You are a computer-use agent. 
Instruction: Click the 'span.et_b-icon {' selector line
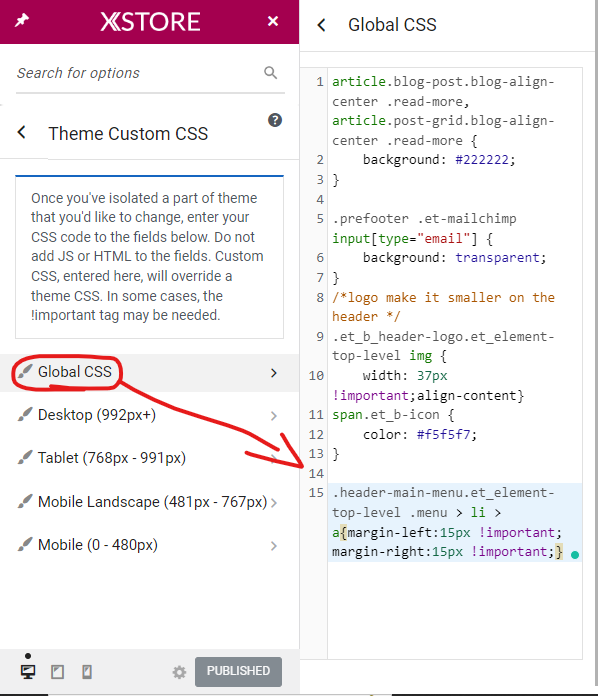coord(393,415)
